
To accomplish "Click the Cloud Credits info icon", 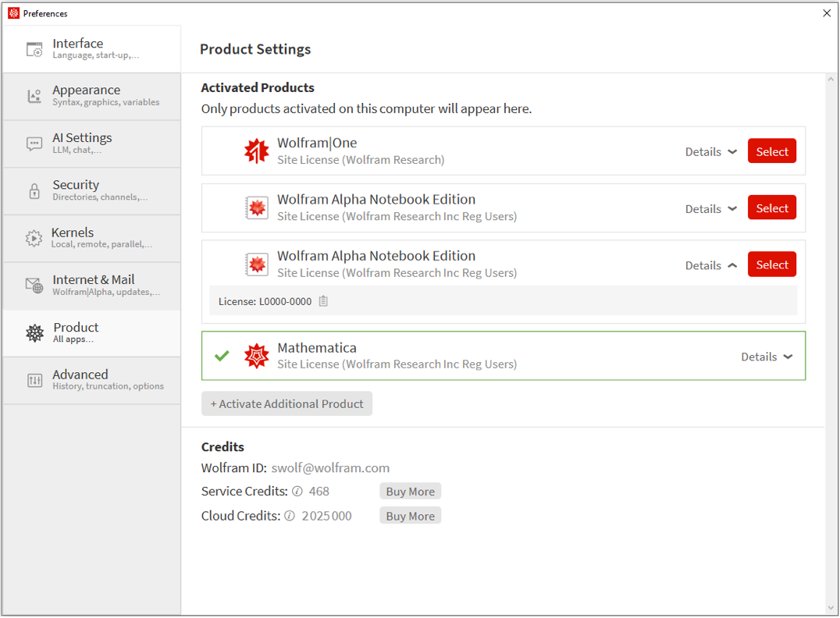I will (x=290, y=516).
